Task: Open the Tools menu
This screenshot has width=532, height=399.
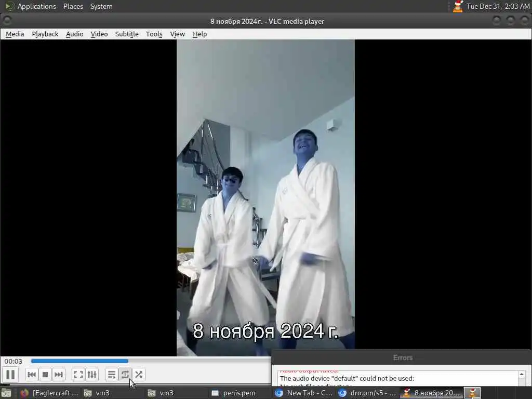Action: pos(154,34)
